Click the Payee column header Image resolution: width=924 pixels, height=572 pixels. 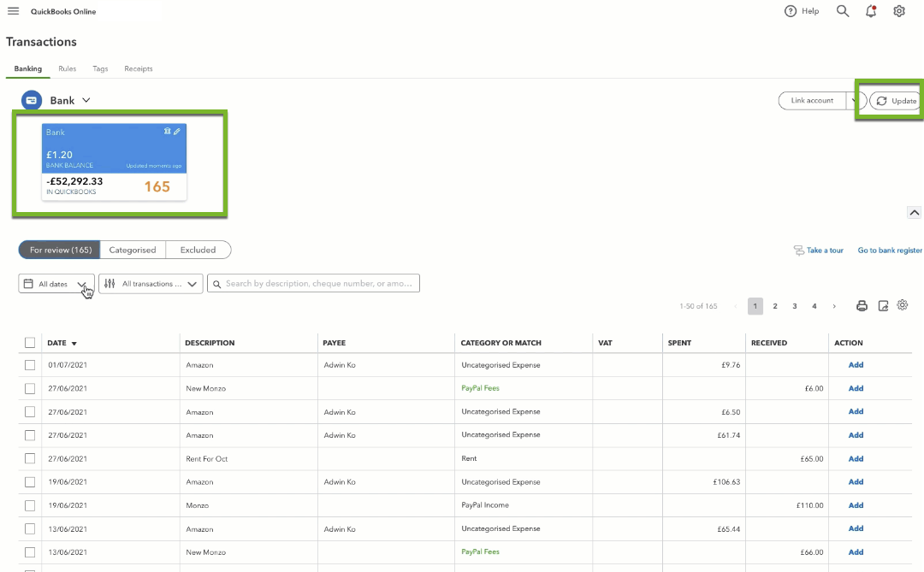click(x=335, y=343)
